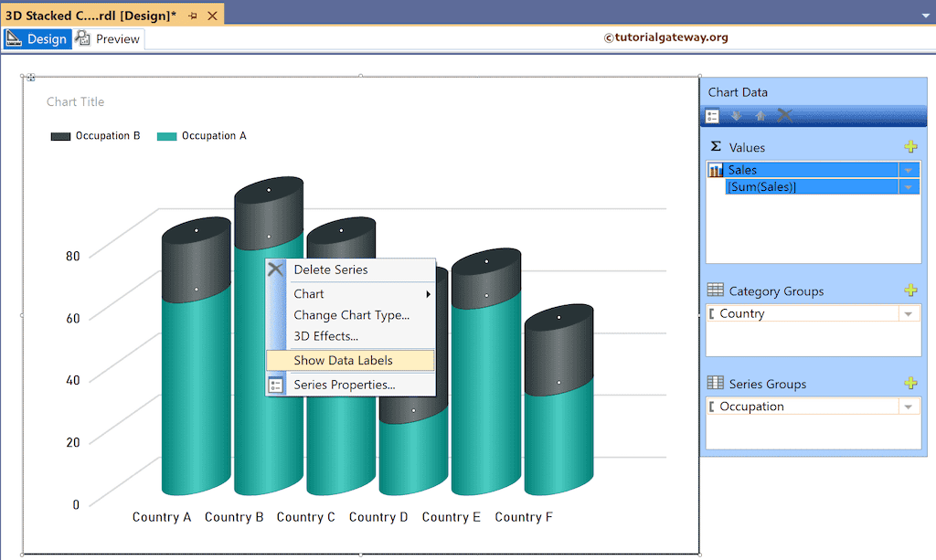This screenshot has height=560, width=936.
Task: Click the move-up arrow in Chart Data toolbar
Action: pos(760,116)
